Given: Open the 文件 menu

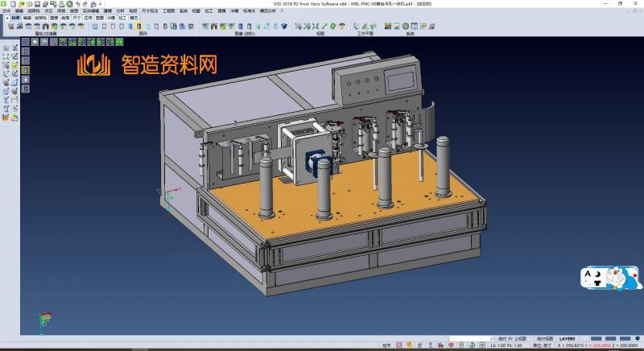Looking at the screenshot, I should tap(6, 10).
